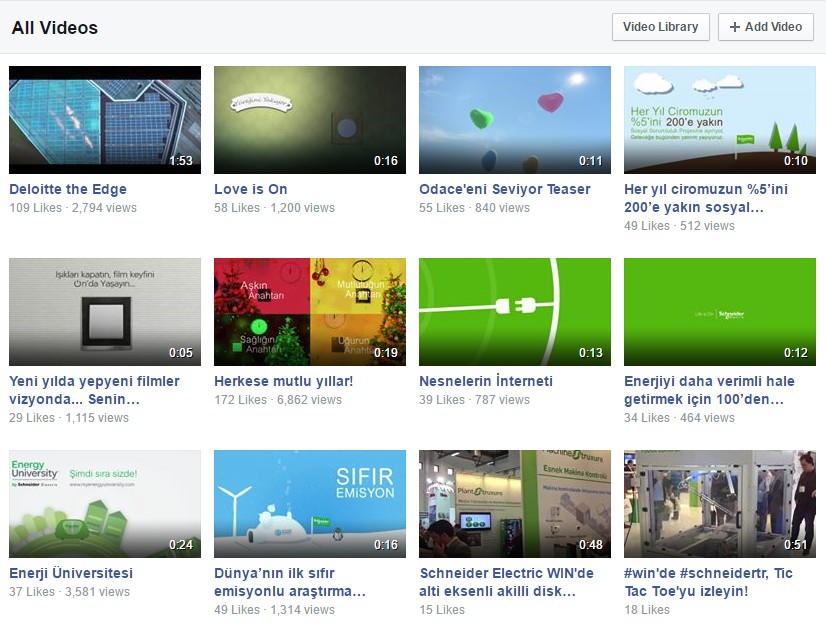Click the 37 Likes · 3,581 views text
This screenshot has width=826, height=637.
[x=70, y=592]
